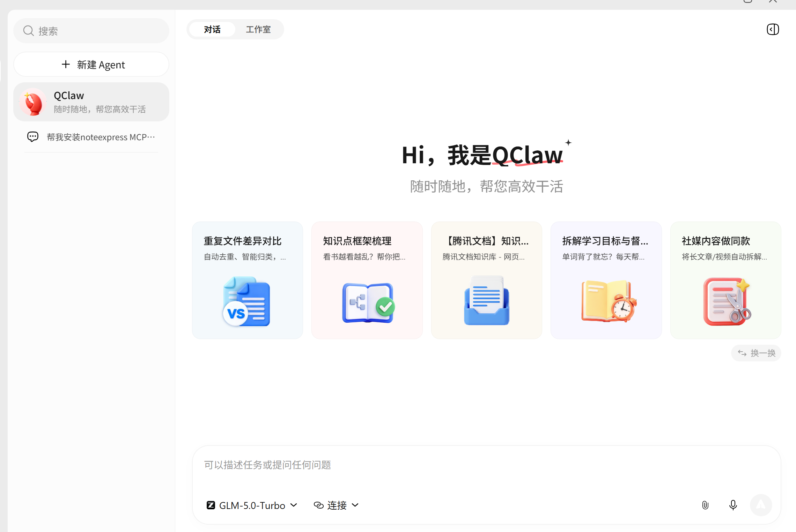The height and width of the screenshot is (532, 796).
Task: Click the send arrow button
Action: pos(761,505)
